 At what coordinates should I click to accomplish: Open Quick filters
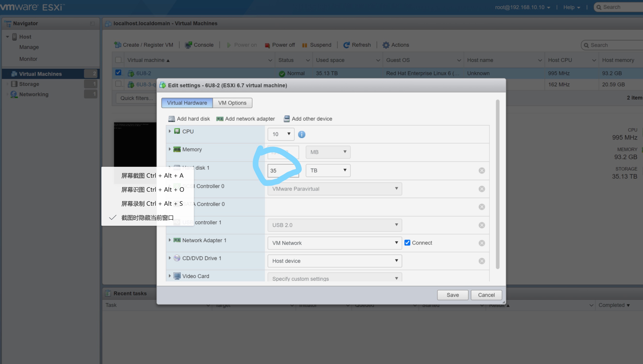pyautogui.click(x=136, y=98)
